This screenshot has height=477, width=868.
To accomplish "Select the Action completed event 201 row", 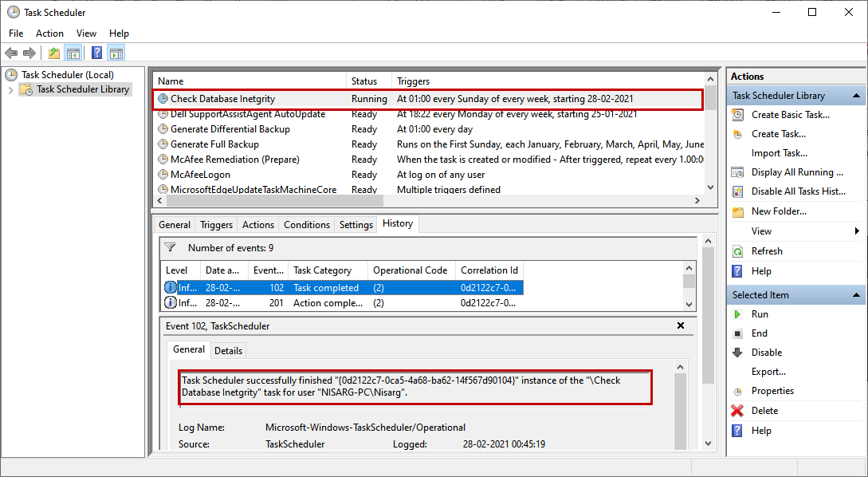I will (x=342, y=303).
